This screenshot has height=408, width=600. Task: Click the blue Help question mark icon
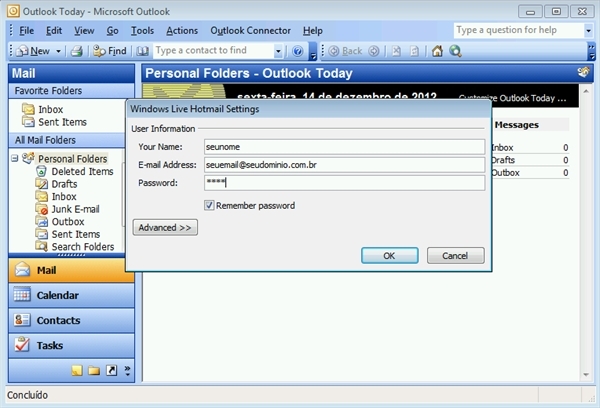click(x=297, y=51)
